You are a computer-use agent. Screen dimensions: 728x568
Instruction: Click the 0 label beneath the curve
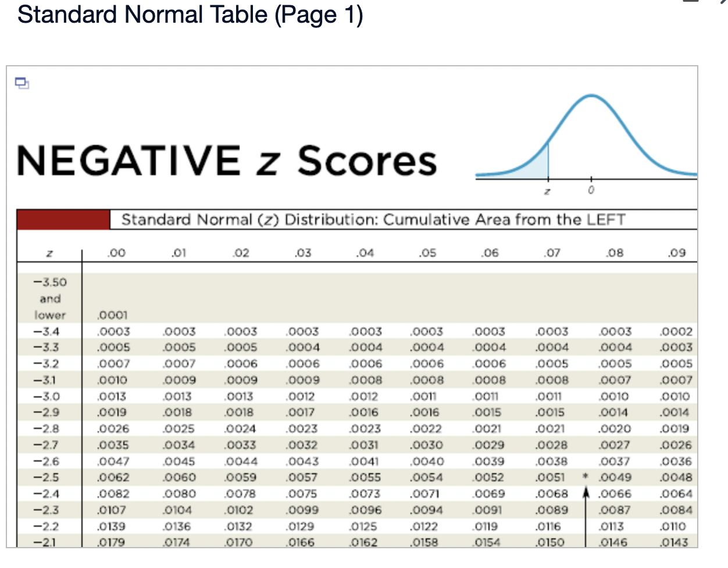(x=591, y=189)
